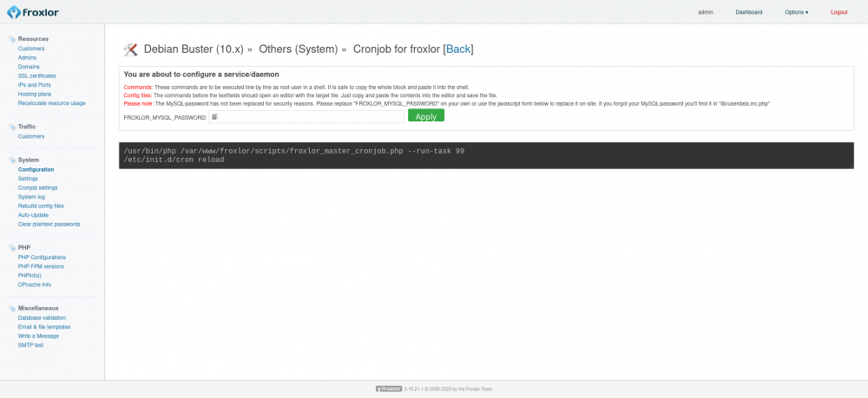
Task: Open Customers under Traffic
Action: [31, 136]
